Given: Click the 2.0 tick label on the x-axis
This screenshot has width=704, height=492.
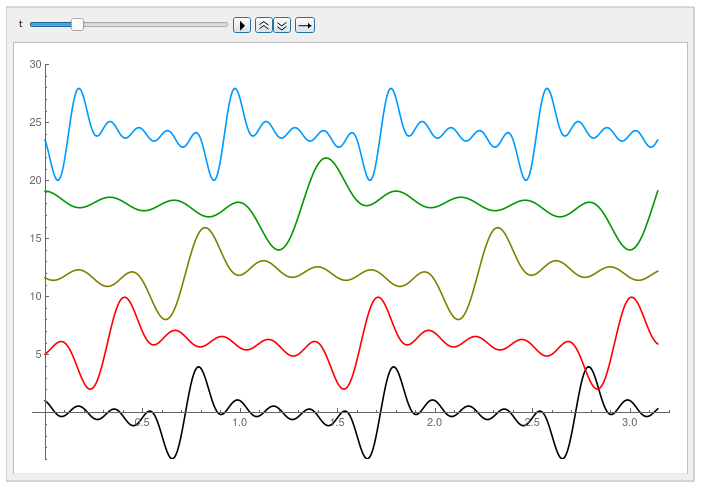Looking at the screenshot, I should point(434,423).
